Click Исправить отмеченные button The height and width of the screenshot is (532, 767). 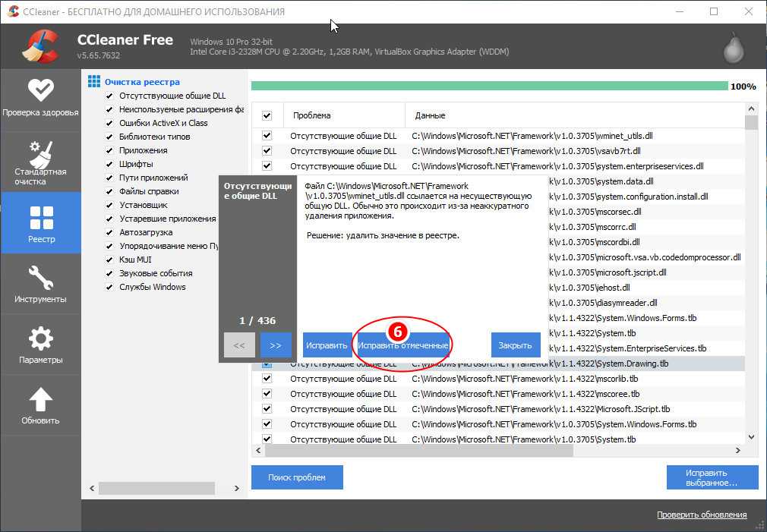tap(402, 345)
